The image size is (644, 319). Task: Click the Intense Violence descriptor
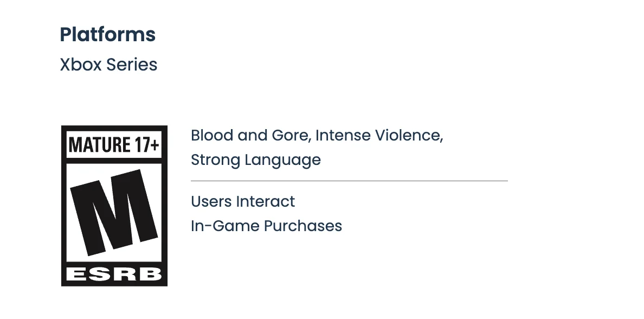[379, 135]
